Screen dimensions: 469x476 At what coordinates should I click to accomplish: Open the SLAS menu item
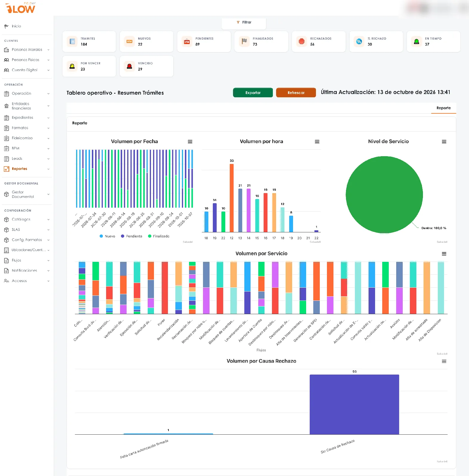pos(16,230)
